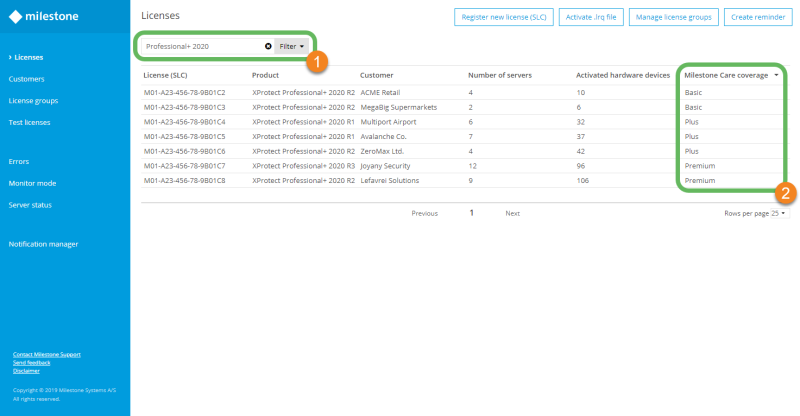Click the Create reminder button
The width and height of the screenshot is (800, 416).
pos(756,17)
